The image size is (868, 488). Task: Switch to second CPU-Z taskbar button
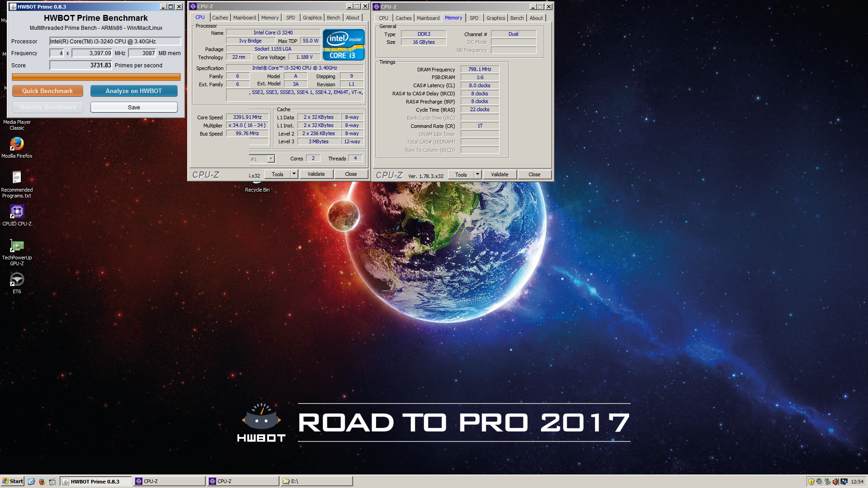pyautogui.click(x=243, y=481)
